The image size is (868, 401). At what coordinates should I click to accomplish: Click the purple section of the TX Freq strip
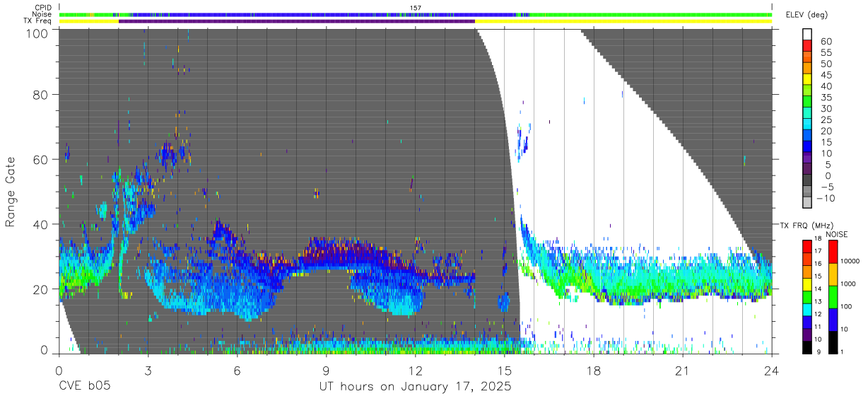coord(297,21)
